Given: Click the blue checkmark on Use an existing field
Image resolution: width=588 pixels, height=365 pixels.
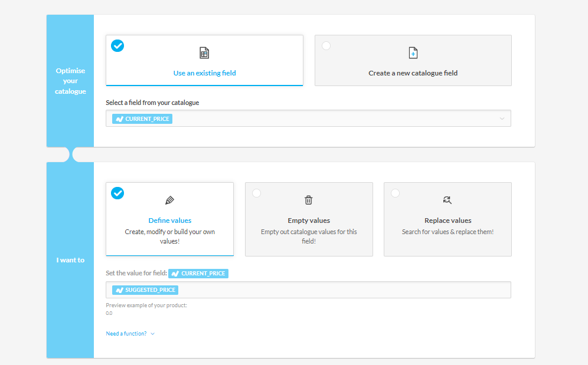Looking at the screenshot, I should click(118, 45).
